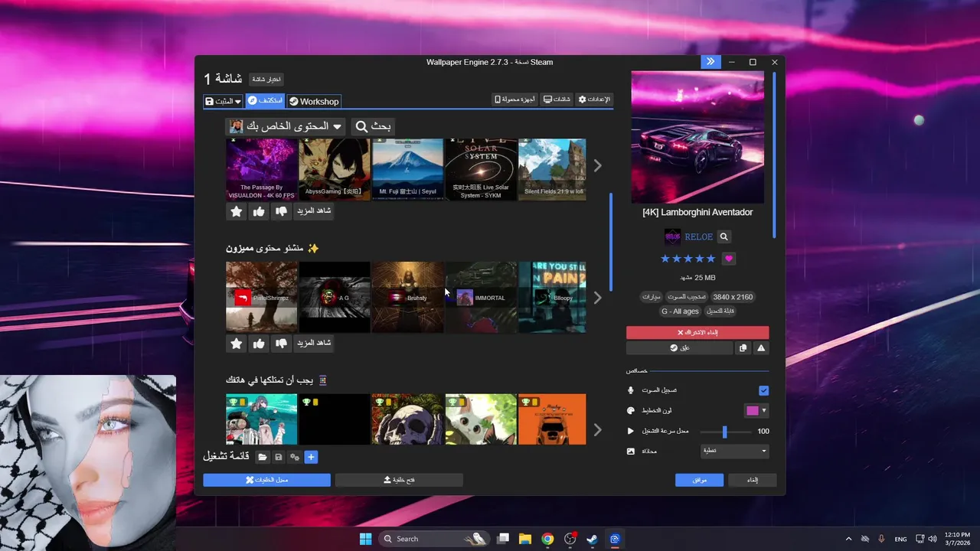Image resolution: width=980 pixels, height=551 pixels.
Task: Open the محاذاة alignment combo box
Action: (735, 452)
